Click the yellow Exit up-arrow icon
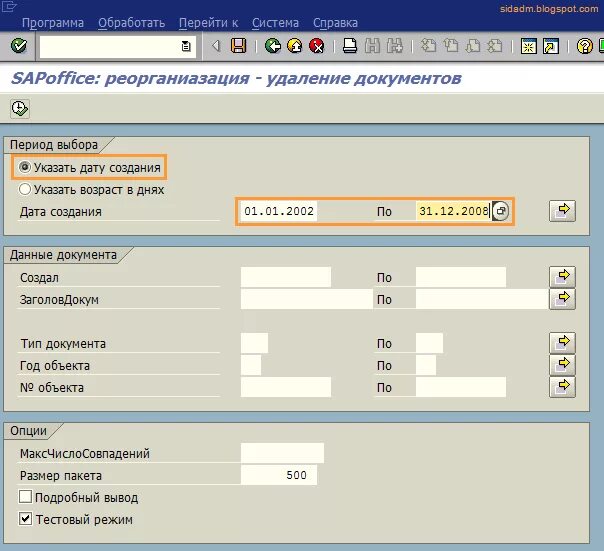 tap(295, 46)
